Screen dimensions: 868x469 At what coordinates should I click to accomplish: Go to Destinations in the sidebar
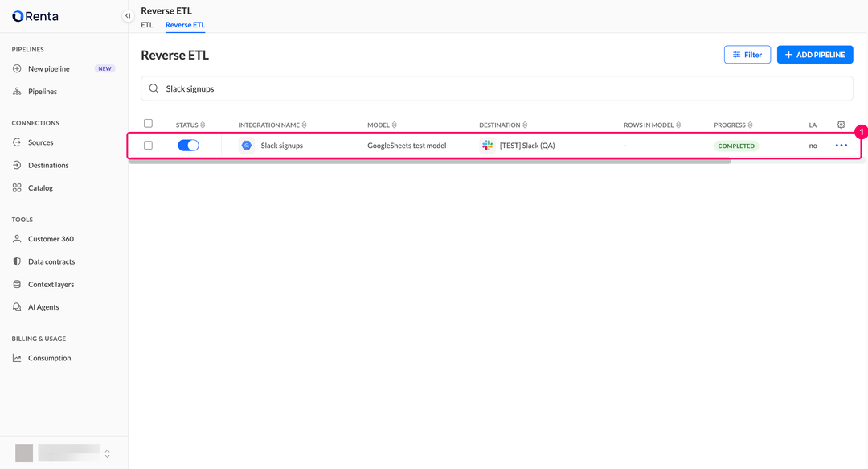pos(48,165)
